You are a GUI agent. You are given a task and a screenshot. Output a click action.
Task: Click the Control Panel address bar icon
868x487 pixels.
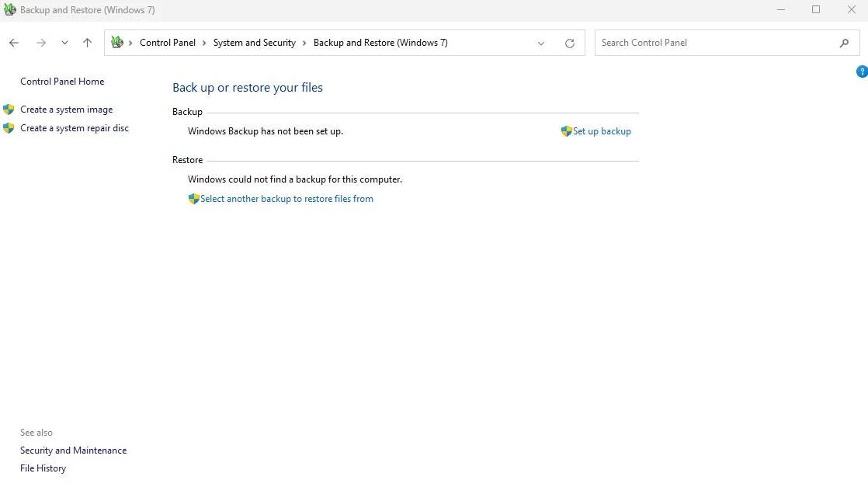(x=117, y=43)
